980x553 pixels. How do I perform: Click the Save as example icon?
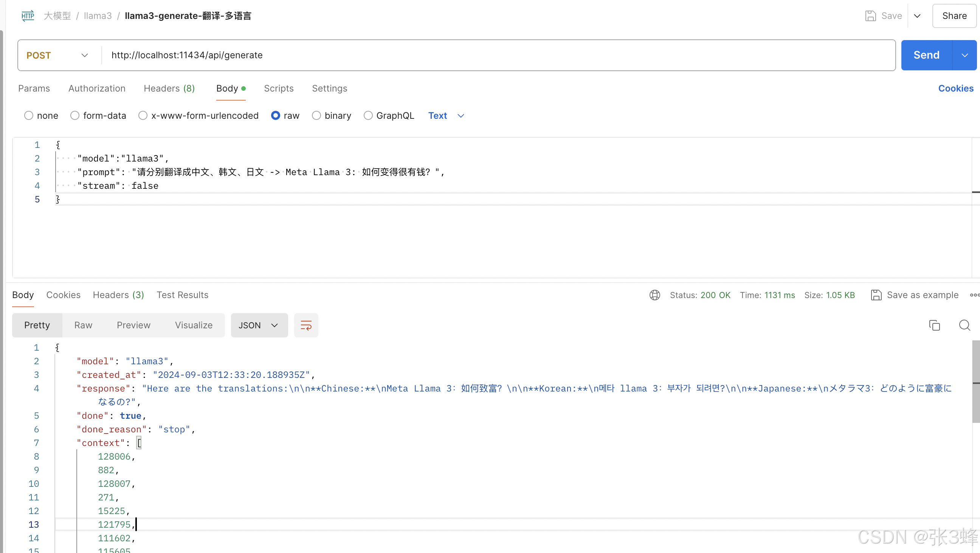876,295
